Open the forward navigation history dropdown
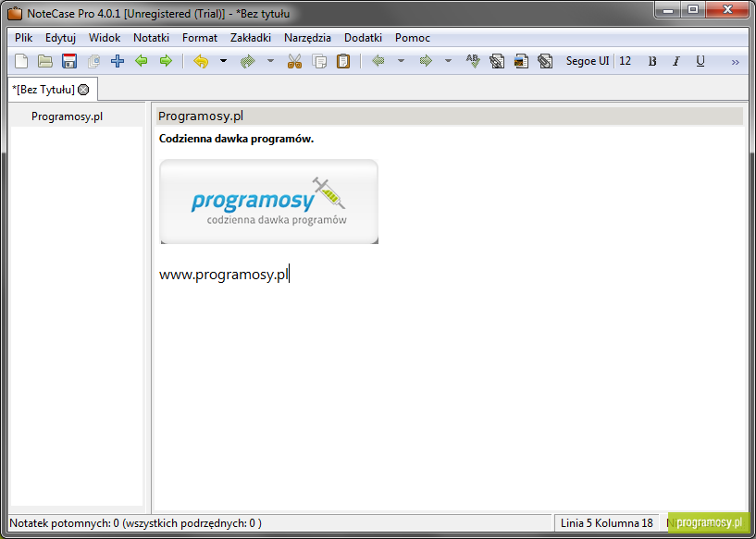Screen dimensions: 756x539 (x=448, y=61)
